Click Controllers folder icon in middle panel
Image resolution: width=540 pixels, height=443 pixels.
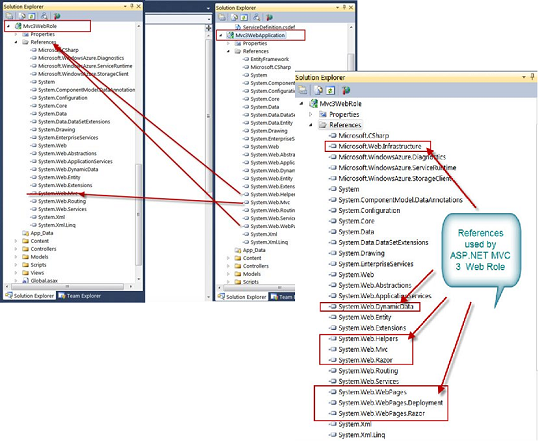(238, 266)
